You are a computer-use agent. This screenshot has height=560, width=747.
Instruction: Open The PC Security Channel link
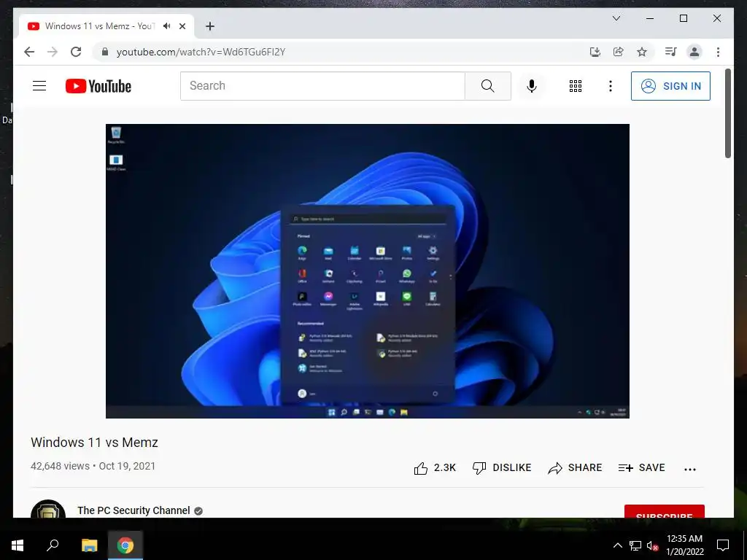pos(134,510)
